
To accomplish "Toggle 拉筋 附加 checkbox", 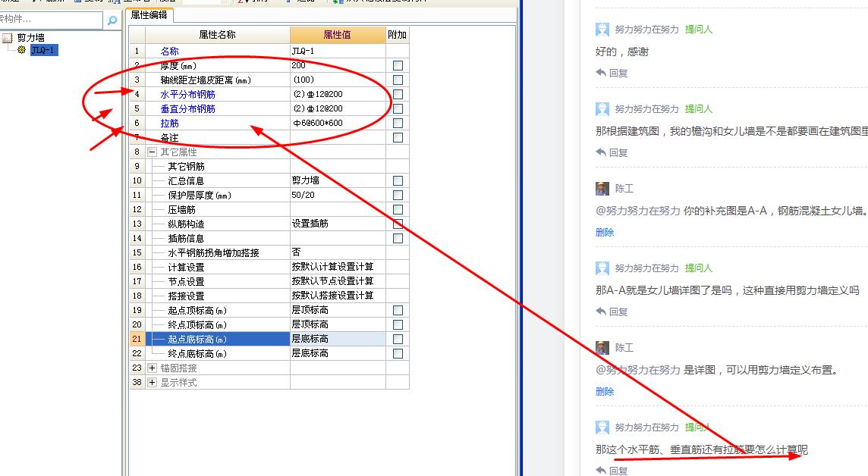I will coord(398,123).
